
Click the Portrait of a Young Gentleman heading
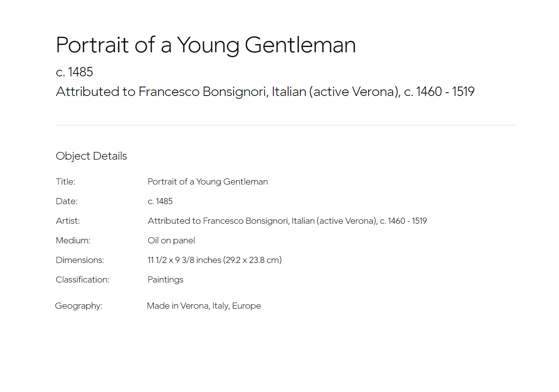click(x=206, y=45)
